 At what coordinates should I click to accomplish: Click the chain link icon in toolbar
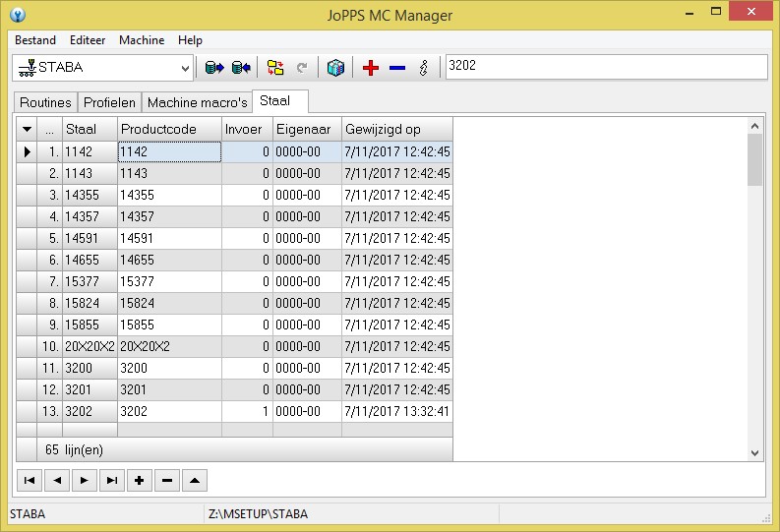tap(424, 68)
